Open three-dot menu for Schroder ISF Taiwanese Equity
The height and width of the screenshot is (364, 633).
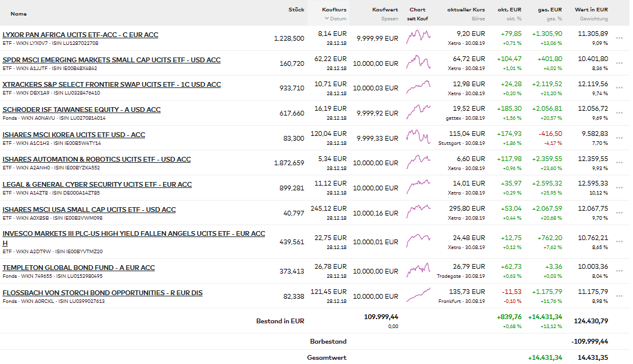[x=619, y=113]
